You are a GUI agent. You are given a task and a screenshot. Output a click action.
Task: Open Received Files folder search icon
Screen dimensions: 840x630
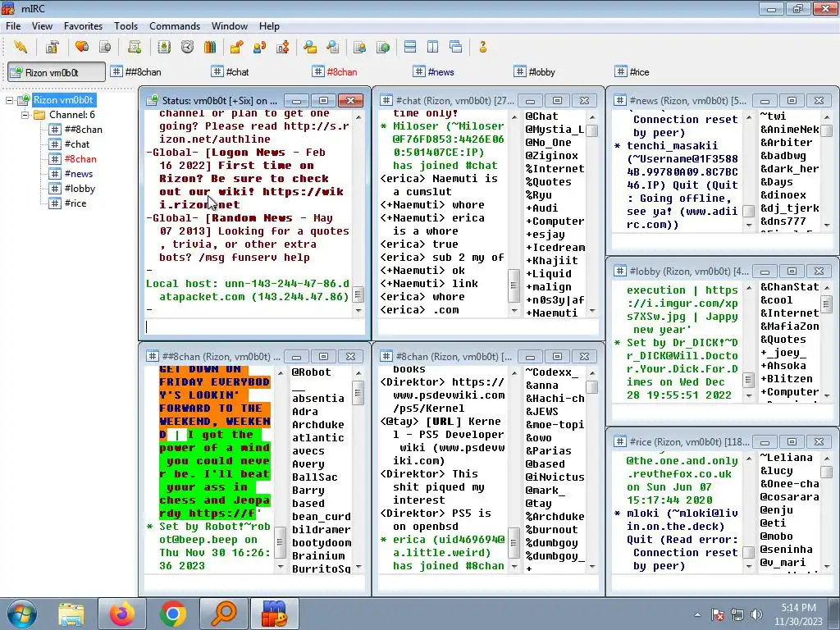pyautogui.click(x=309, y=47)
